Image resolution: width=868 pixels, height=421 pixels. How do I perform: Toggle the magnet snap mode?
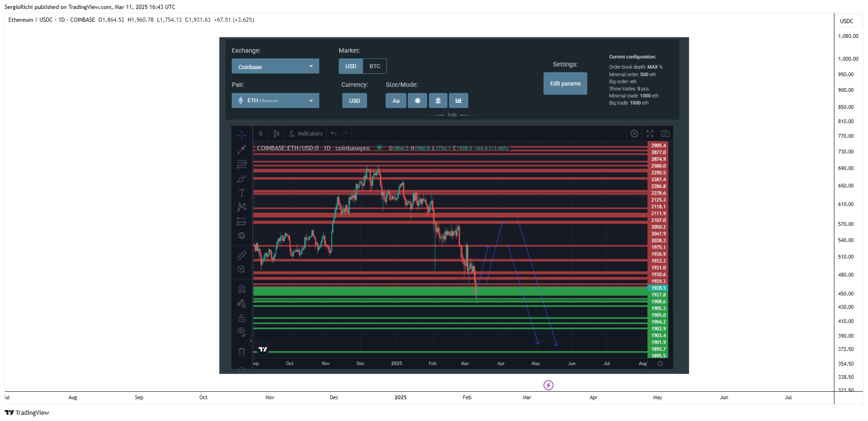pos(242,289)
